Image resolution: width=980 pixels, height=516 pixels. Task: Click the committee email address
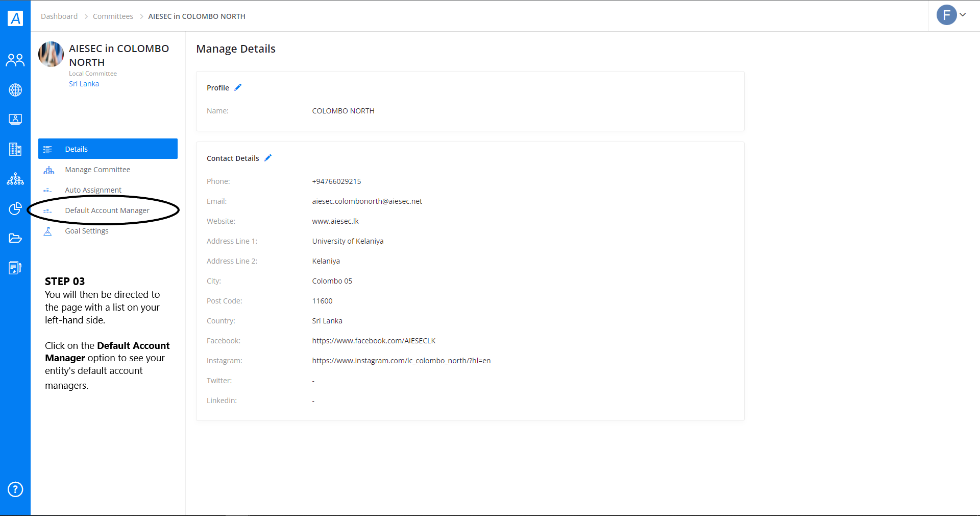click(367, 201)
